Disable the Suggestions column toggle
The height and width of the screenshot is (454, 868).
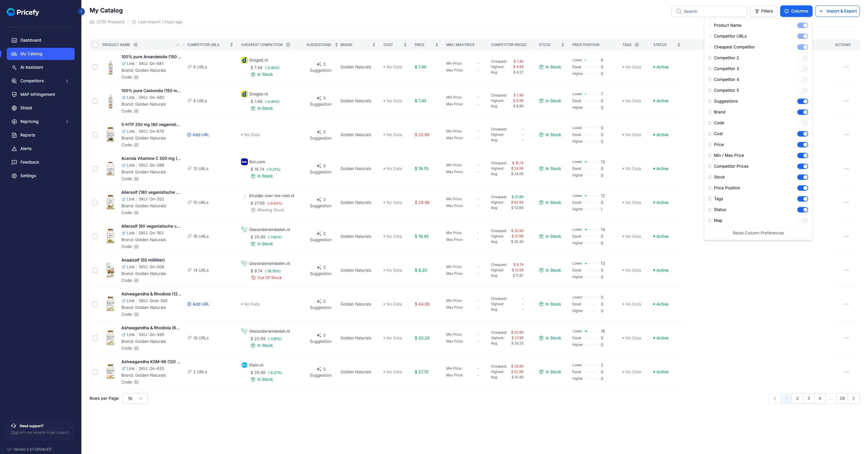(803, 101)
